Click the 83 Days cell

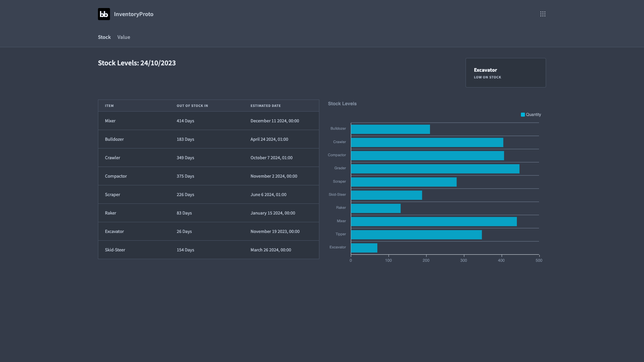tap(184, 213)
